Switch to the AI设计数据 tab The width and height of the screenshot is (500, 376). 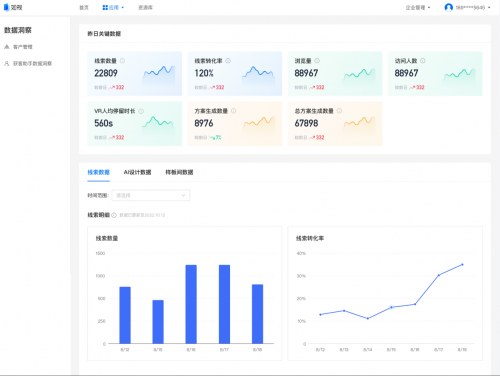[137, 172]
